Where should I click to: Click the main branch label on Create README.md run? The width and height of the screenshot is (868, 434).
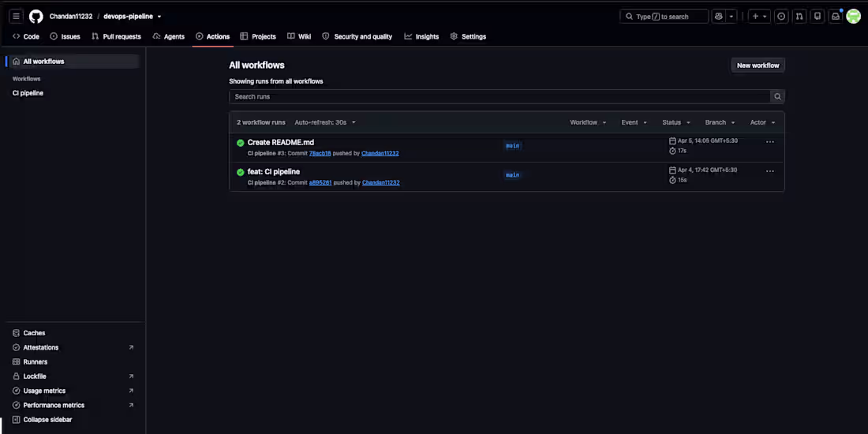pyautogui.click(x=513, y=146)
